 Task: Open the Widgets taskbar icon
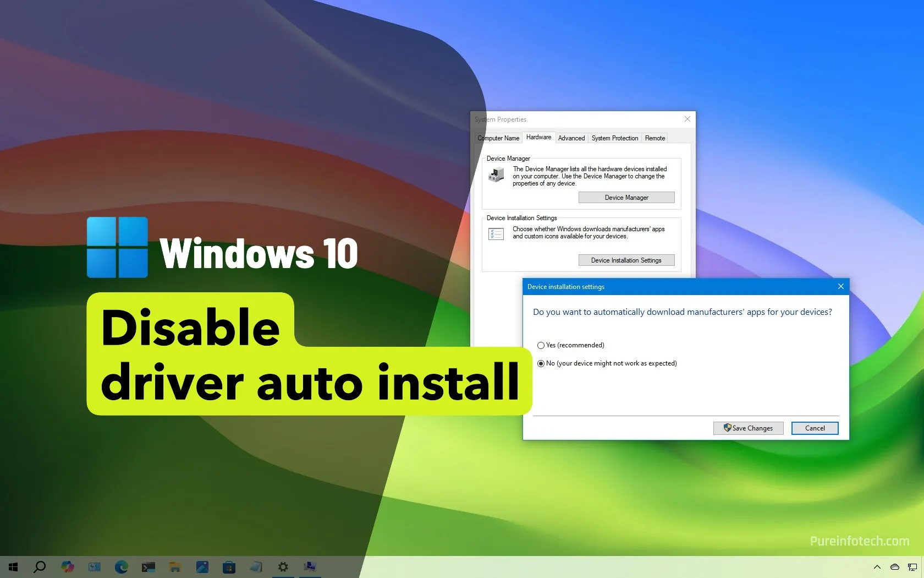point(95,566)
